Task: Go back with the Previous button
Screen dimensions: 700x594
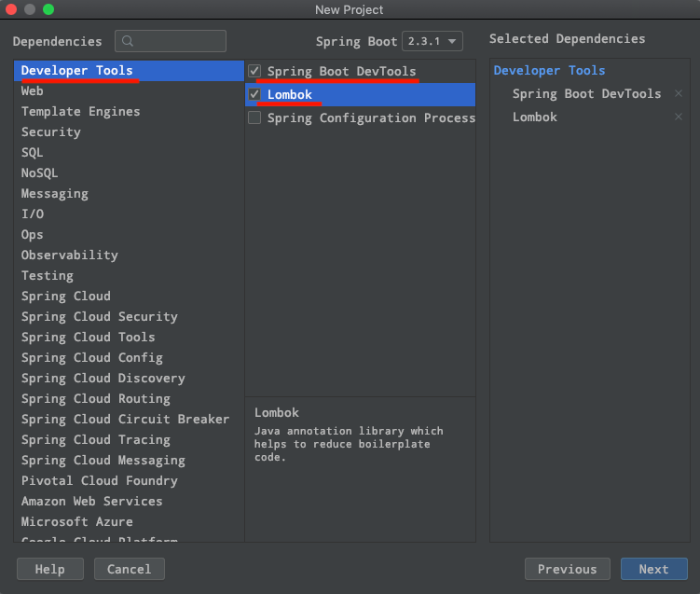Action: pos(567,569)
